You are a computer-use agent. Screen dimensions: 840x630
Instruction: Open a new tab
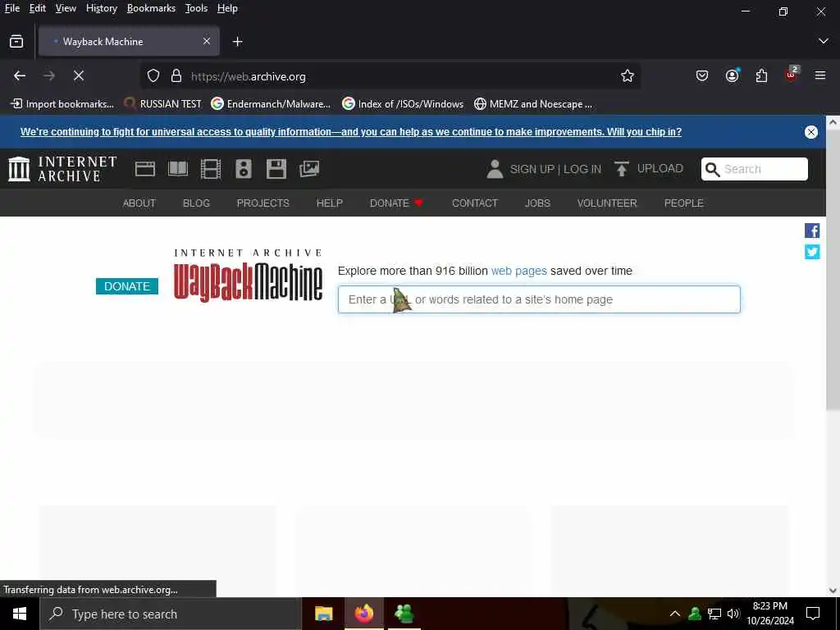click(x=237, y=42)
